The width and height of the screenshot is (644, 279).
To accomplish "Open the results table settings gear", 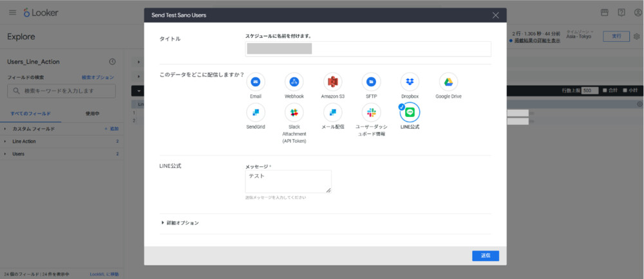I will (x=639, y=105).
